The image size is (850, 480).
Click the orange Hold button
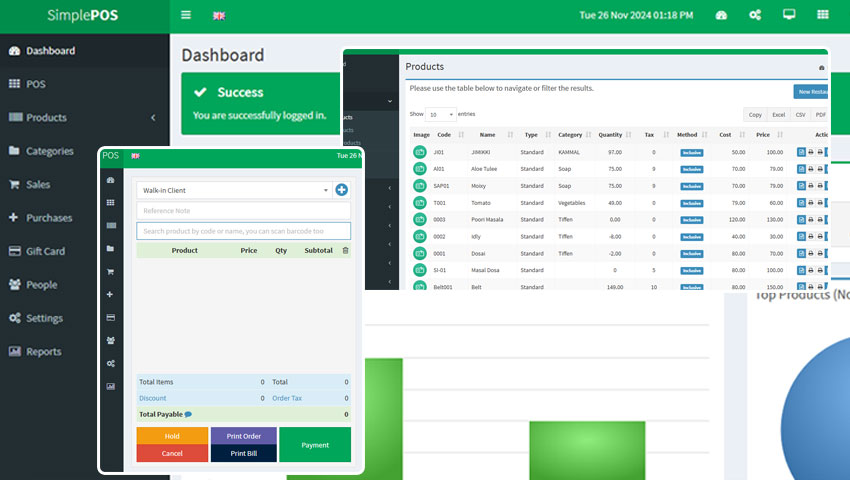(172, 436)
